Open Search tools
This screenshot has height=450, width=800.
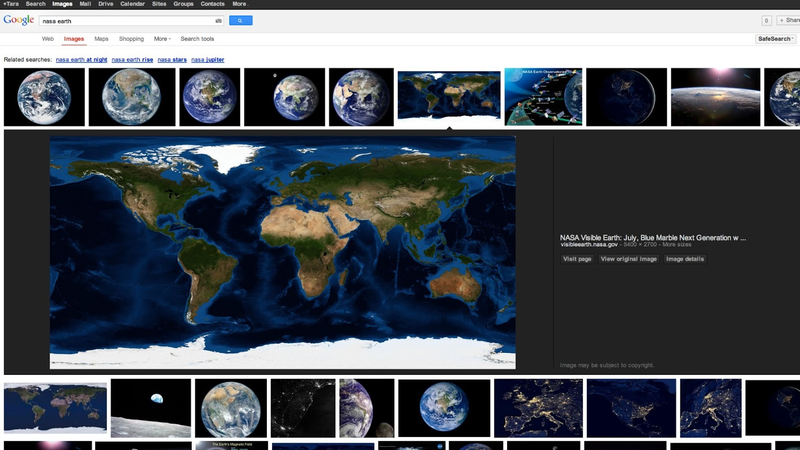[x=197, y=39]
